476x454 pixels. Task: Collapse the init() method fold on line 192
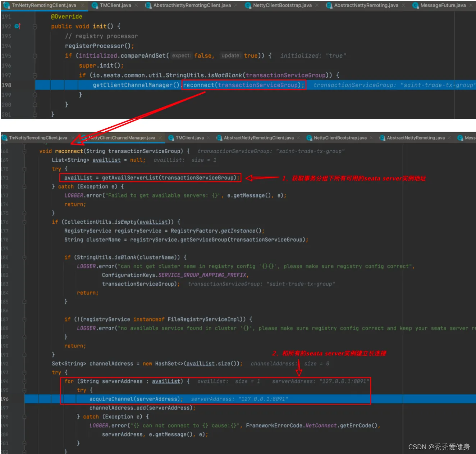click(35, 27)
